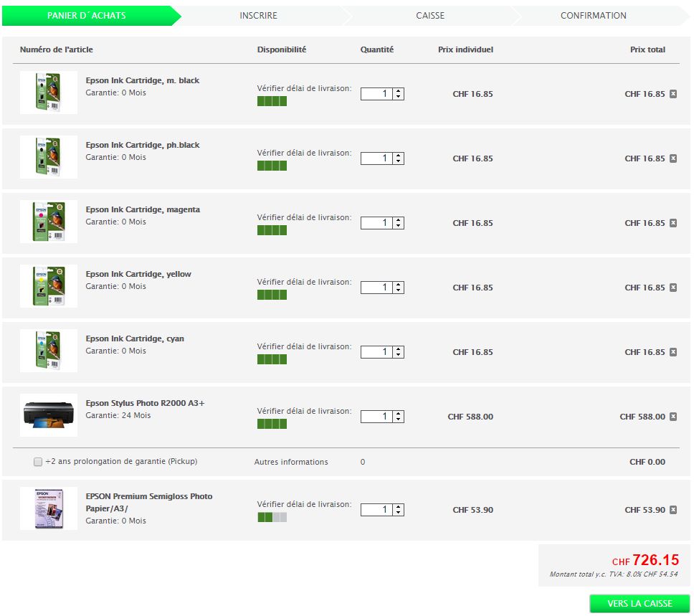The image size is (694, 616).
Task: Open yellow cartridge product image
Action: pos(49,286)
